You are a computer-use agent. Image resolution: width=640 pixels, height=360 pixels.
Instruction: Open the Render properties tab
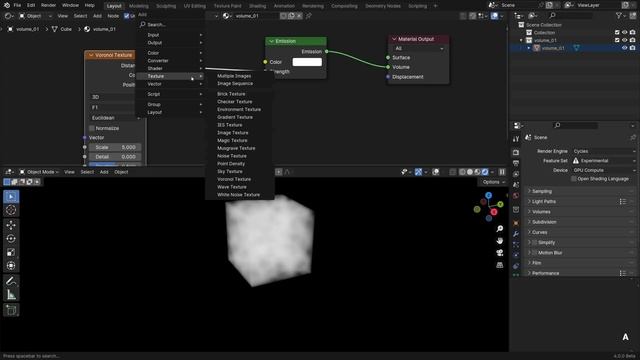pos(516,152)
